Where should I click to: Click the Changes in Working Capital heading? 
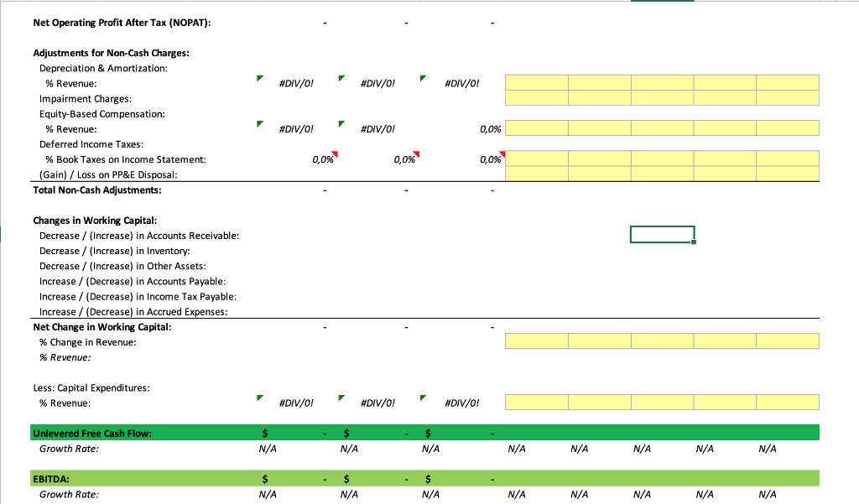point(95,221)
